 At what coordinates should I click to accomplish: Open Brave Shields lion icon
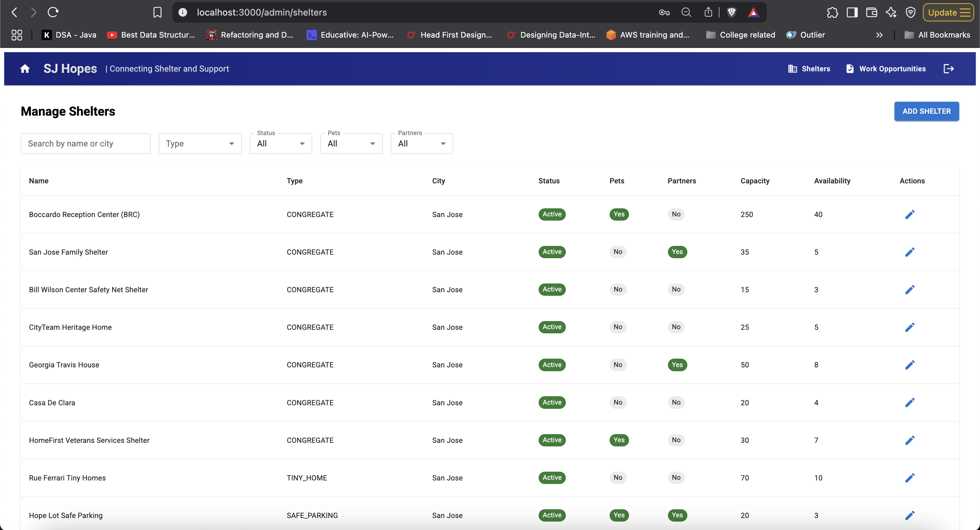click(731, 12)
